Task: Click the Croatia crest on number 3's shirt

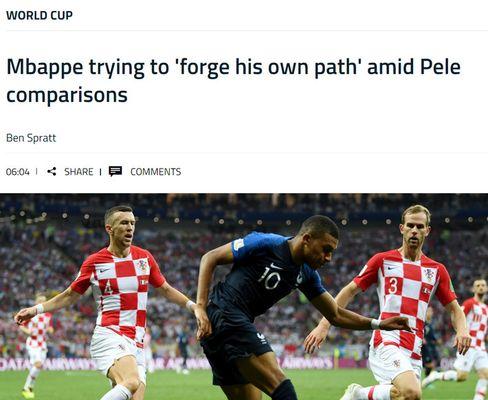Action: (429, 275)
